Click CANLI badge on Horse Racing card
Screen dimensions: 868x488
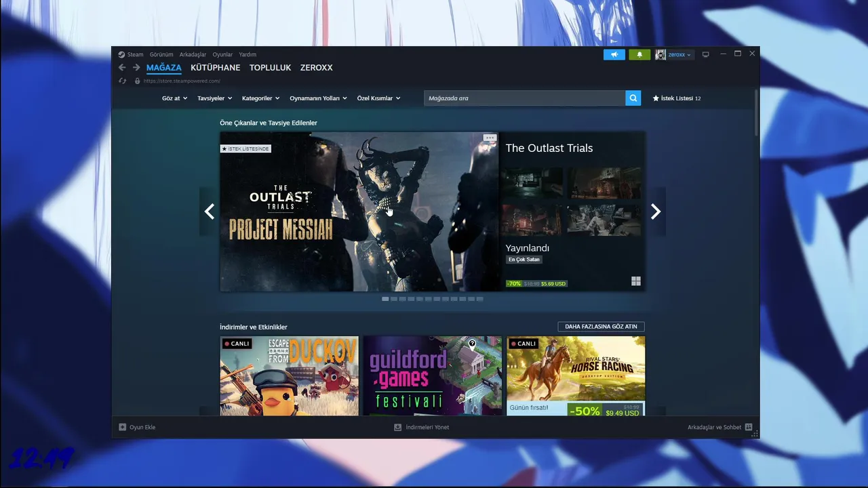[524, 344]
